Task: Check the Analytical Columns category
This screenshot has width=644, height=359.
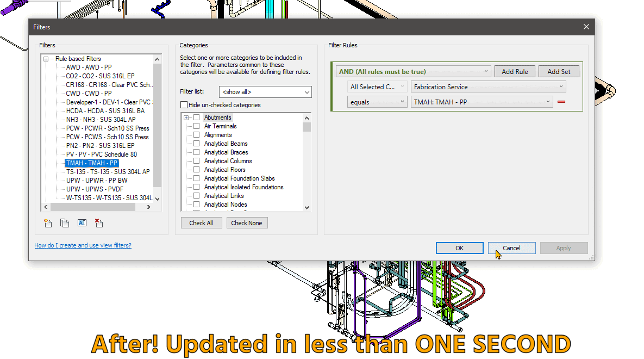Action: (x=197, y=161)
